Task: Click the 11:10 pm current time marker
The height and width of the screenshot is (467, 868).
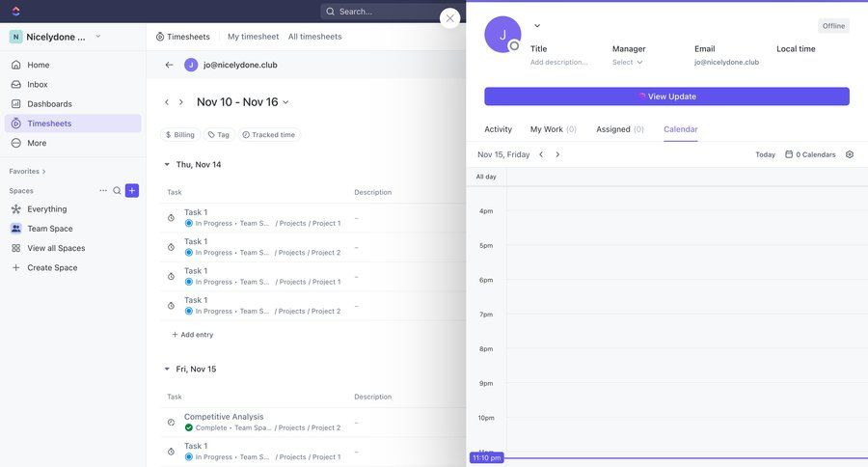Action: [487, 458]
